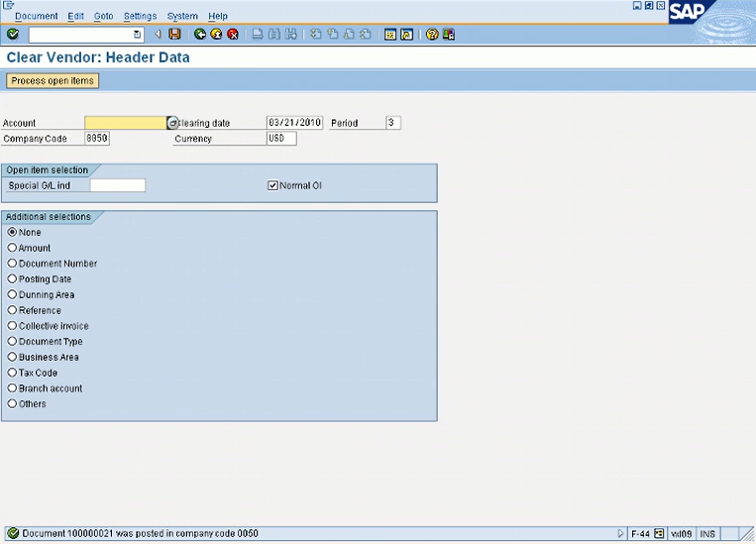Select the None radio button
Viewport: 756px width, 544px height.
tap(12, 232)
